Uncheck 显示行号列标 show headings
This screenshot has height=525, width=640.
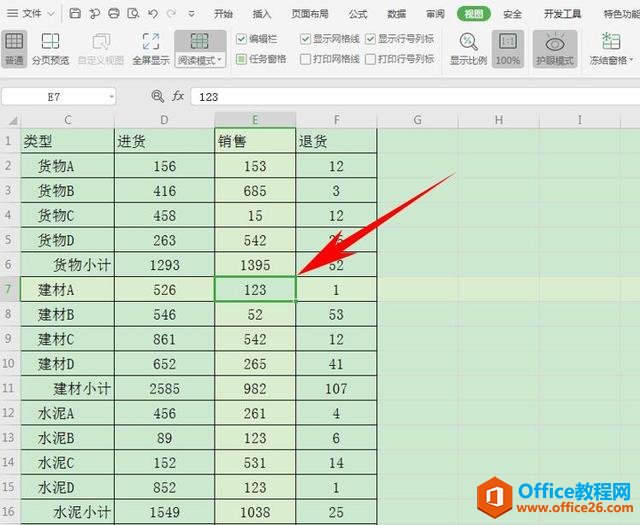[x=370, y=39]
